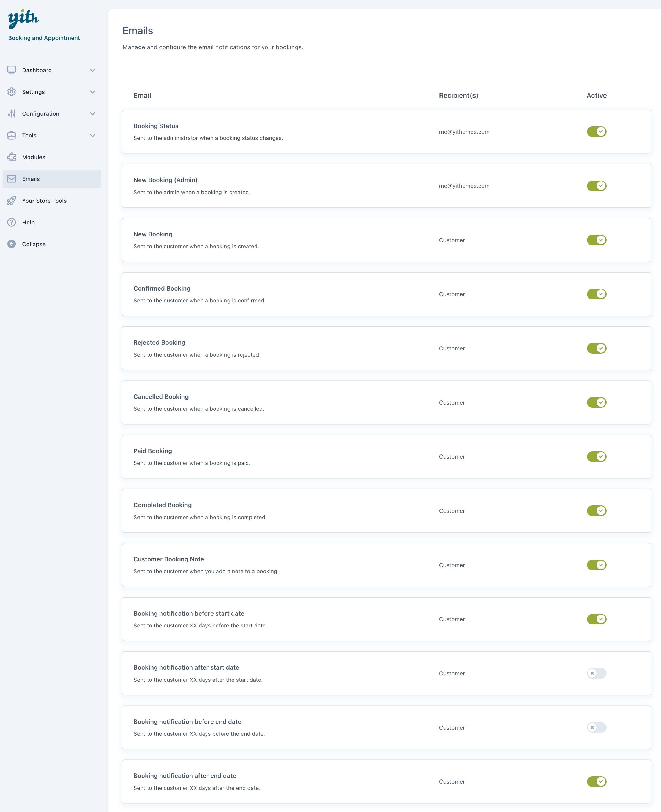This screenshot has width=661, height=812.
Task: Click the Modules puzzle piece icon
Action: (x=12, y=157)
